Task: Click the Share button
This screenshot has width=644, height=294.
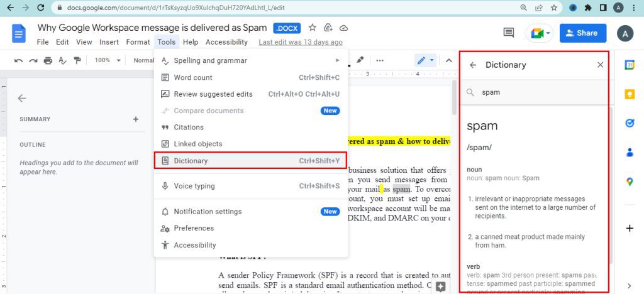Action: pyautogui.click(x=583, y=33)
